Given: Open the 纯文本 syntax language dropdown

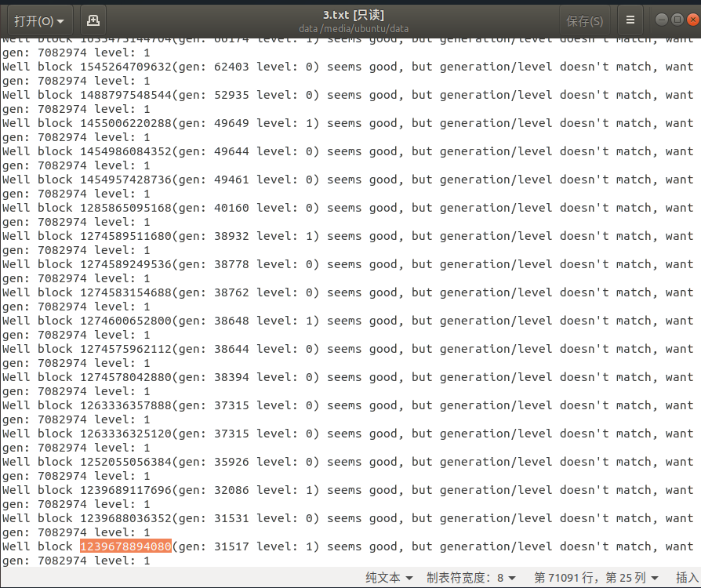Looking at the screenshot, I should [389, 578].
